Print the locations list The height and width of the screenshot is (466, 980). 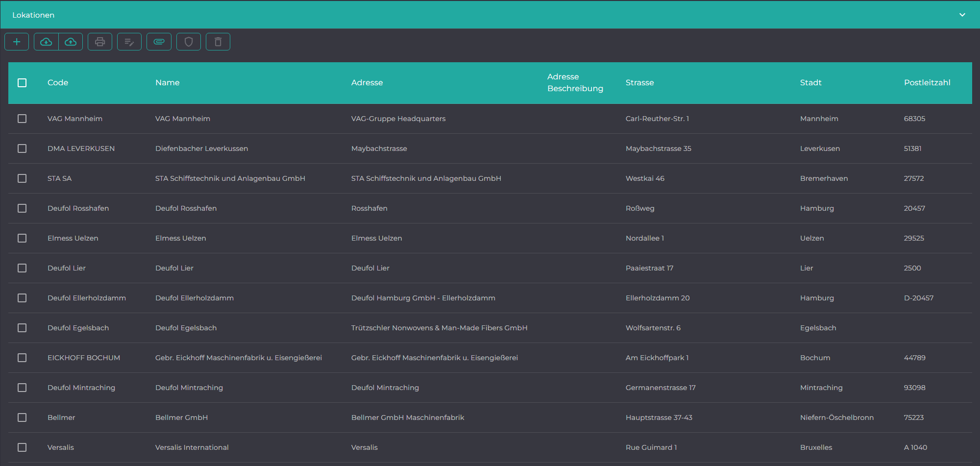tap(100, 42)
